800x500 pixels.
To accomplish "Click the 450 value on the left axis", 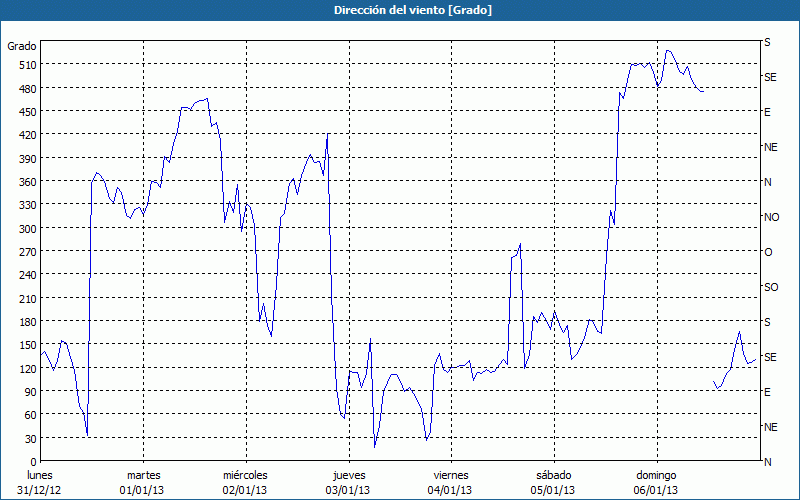I will pos(27,112).
